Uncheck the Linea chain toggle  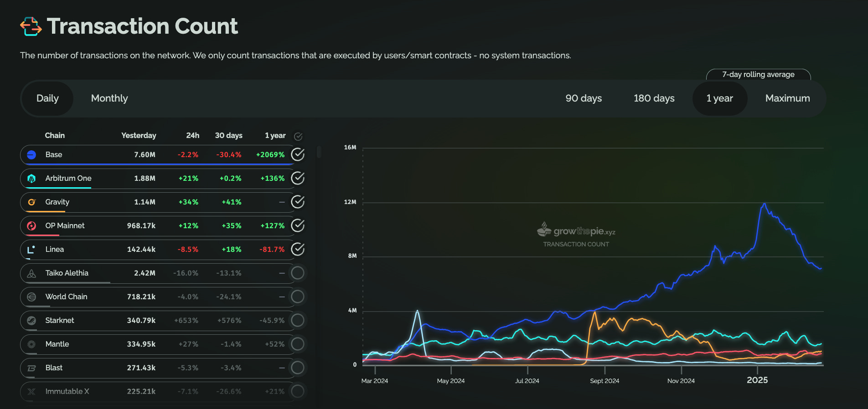pyautogui.click(x=298, y=250)
